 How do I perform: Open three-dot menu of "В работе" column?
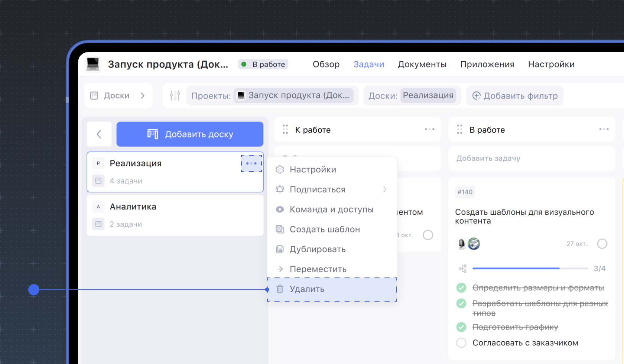(x=604, y=129)
